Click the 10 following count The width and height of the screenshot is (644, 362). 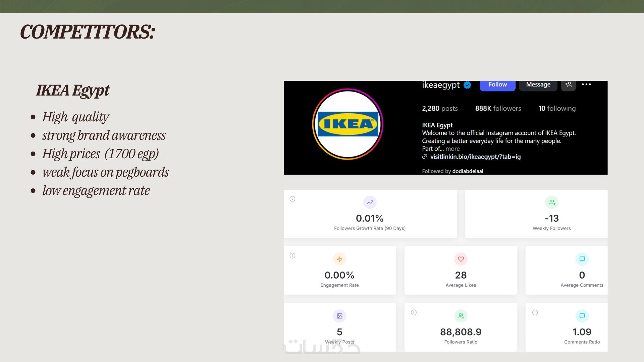pos(557,109)
